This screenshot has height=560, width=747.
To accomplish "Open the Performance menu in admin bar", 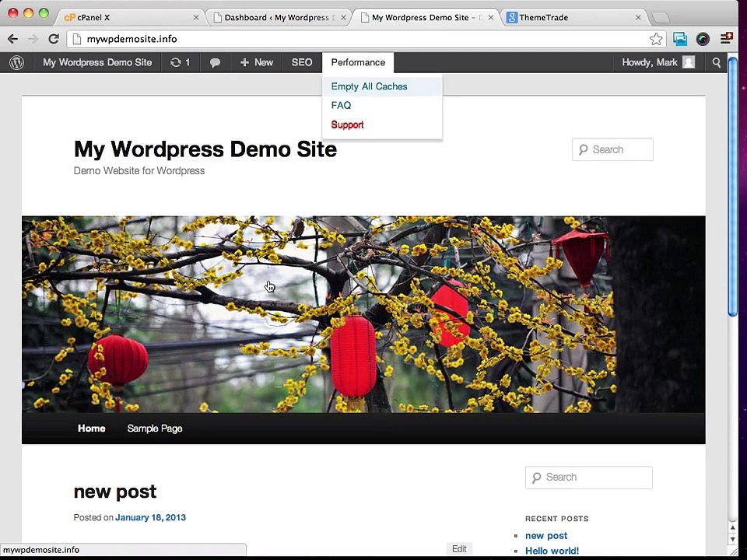I will pyautogui.click(x=358, y=62).
